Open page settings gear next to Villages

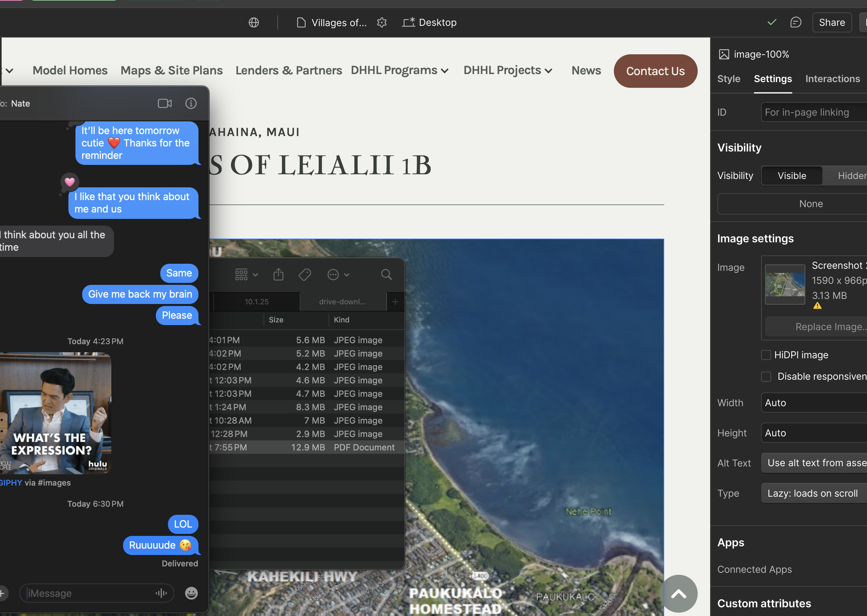point(382,22)
